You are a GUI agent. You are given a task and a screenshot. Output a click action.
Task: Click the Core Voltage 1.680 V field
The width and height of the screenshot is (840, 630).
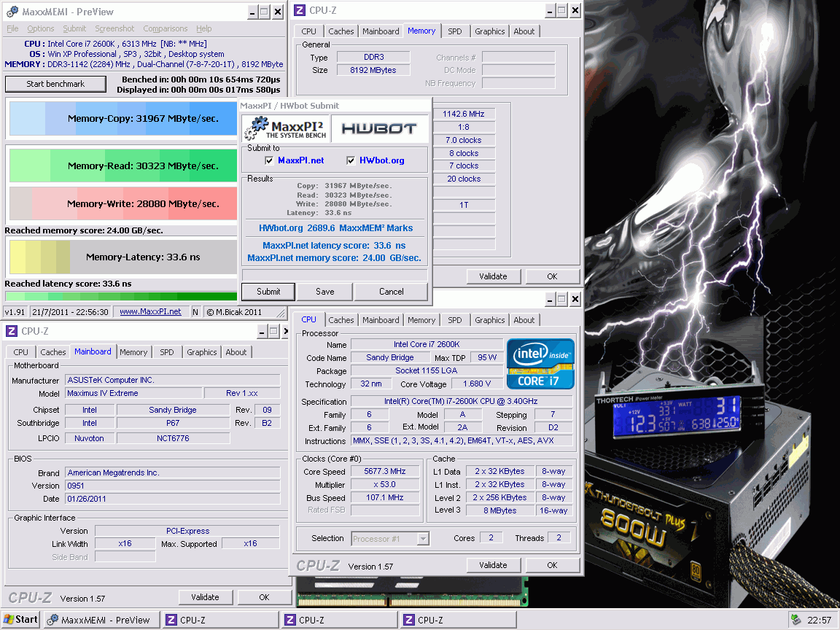pos(476,384)
